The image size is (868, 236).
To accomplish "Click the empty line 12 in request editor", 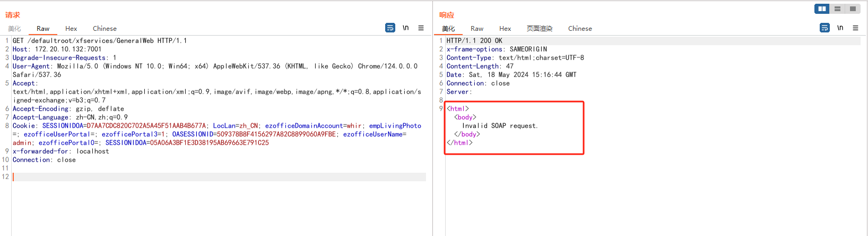I will click(212, 177).
